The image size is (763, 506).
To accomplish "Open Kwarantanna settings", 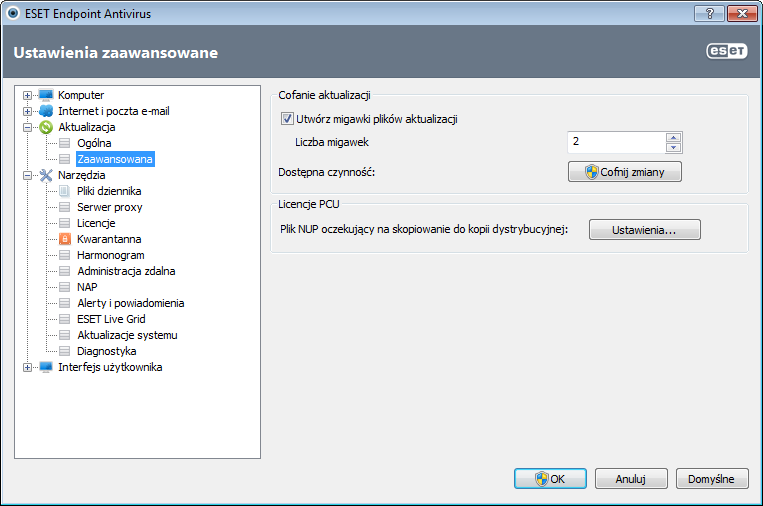I will (x=109, y=239).
